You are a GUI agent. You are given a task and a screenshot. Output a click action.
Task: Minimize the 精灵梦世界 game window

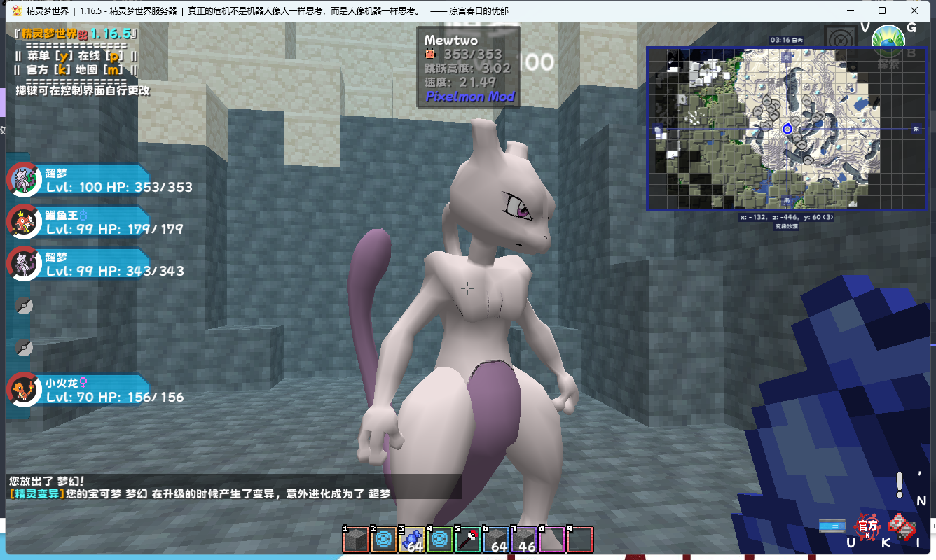pos(851,10)
